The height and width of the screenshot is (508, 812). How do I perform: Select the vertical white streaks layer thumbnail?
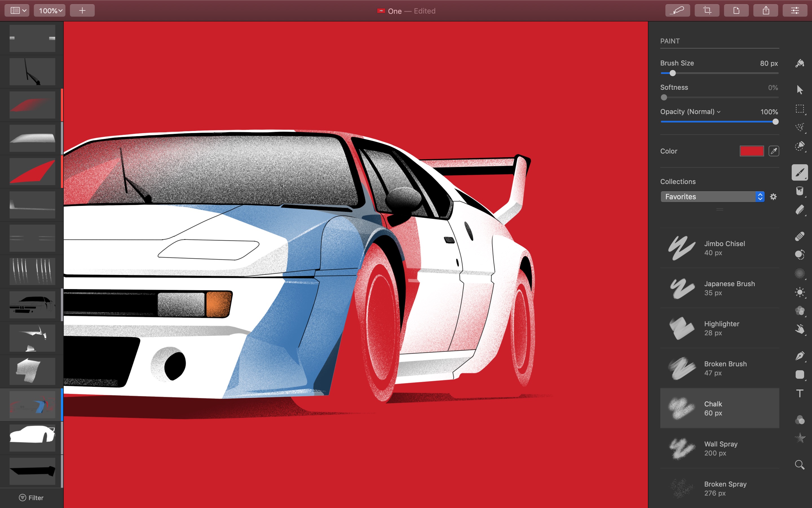click(x=32, y=271)
